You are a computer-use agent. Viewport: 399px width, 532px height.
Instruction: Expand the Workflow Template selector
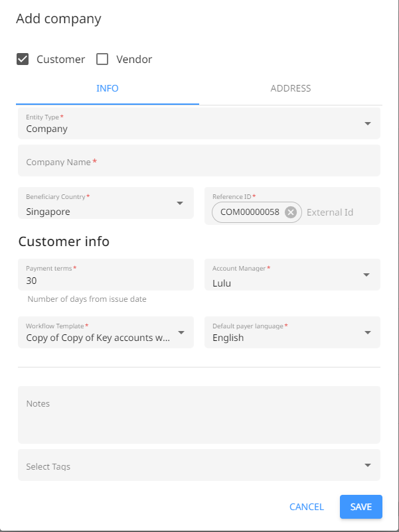pos(181,332)
